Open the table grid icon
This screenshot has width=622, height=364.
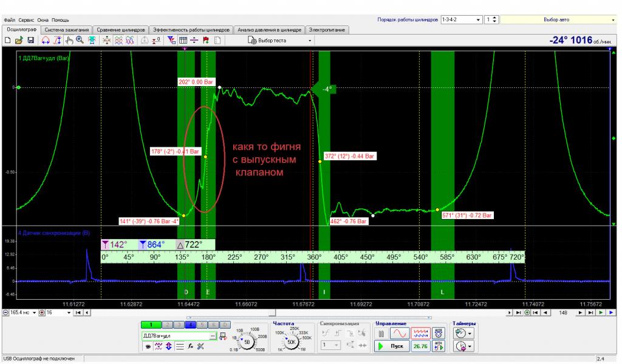coord(183,41)
